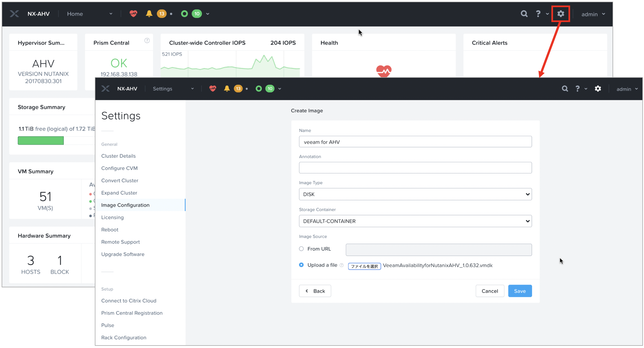Viewport: 644px width, 348px height.
Task: Expand tasks chevron in Home window header
Action: point(208,14)
